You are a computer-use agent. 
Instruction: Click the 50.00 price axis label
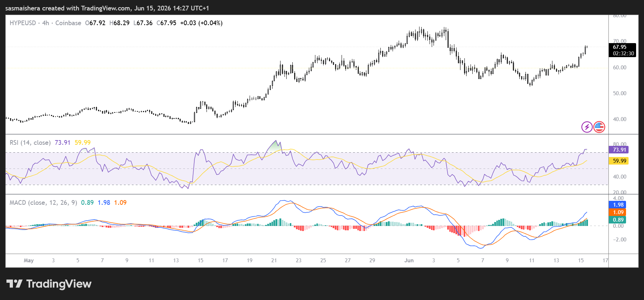[620, 93]
